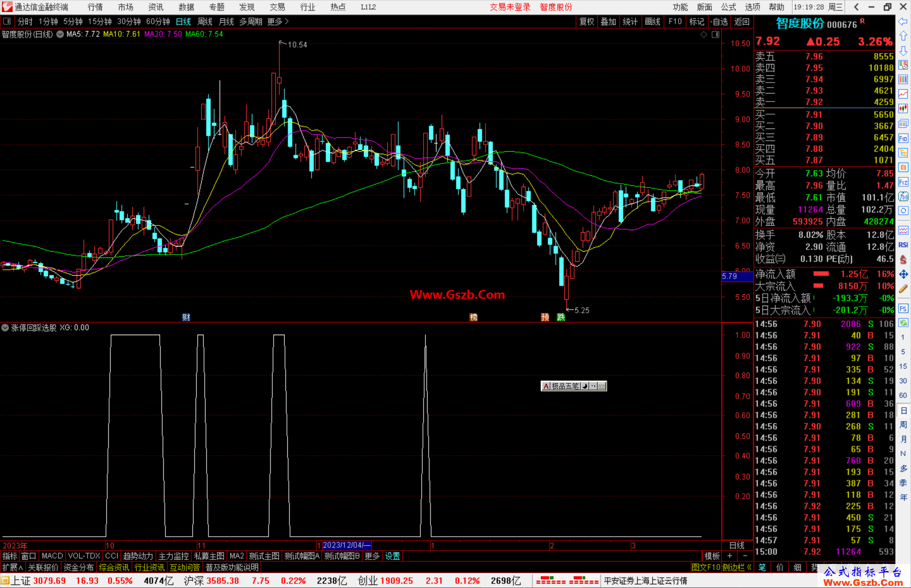This screenshot has height=588, width=911.
Task: Click the green refresh icon in sidebar
Action: [x=903, y=323]
